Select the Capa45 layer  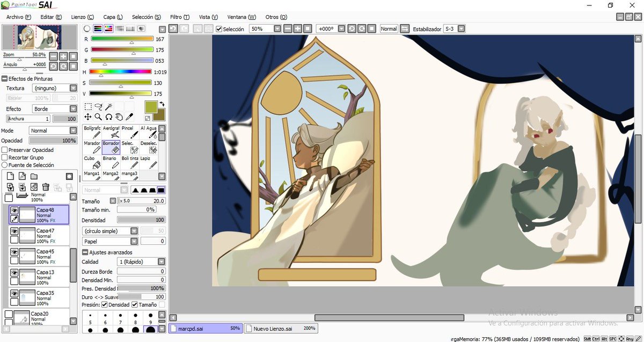pyautogui.click(x=40, y=257)
